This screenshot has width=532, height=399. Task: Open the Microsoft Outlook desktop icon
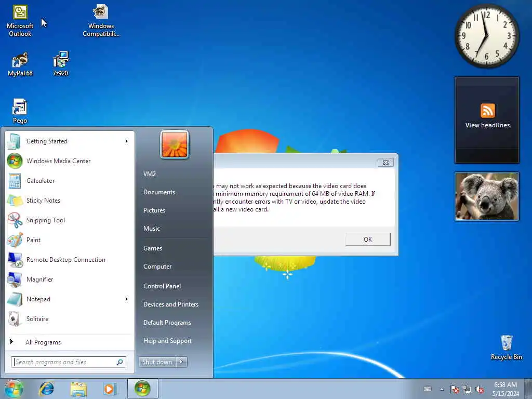[x=20, y=20]
